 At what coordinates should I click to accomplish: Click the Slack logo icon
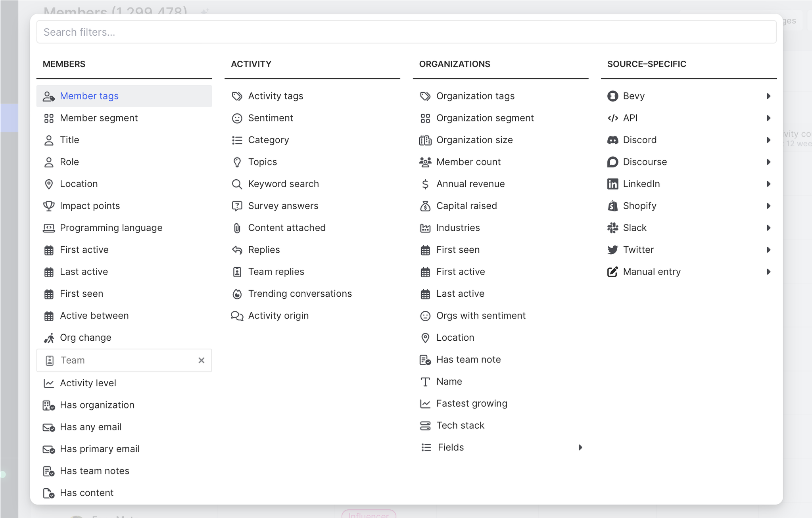(x=612, y=228)
